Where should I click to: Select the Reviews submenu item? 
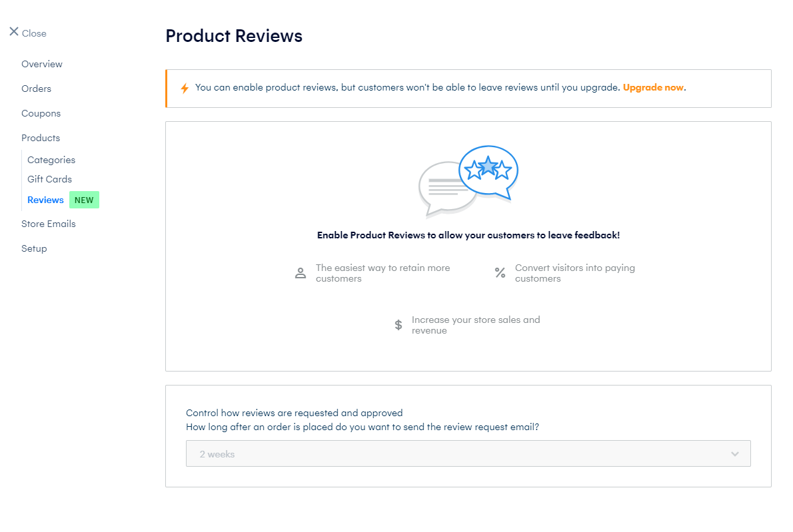pos(45,200)
